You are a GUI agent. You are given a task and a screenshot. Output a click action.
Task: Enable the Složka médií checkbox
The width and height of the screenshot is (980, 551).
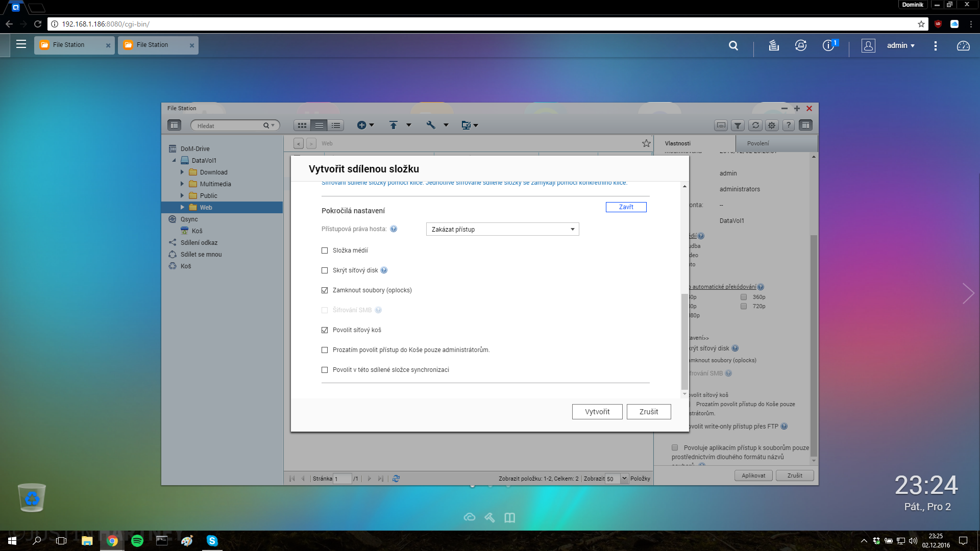(325, 251)
